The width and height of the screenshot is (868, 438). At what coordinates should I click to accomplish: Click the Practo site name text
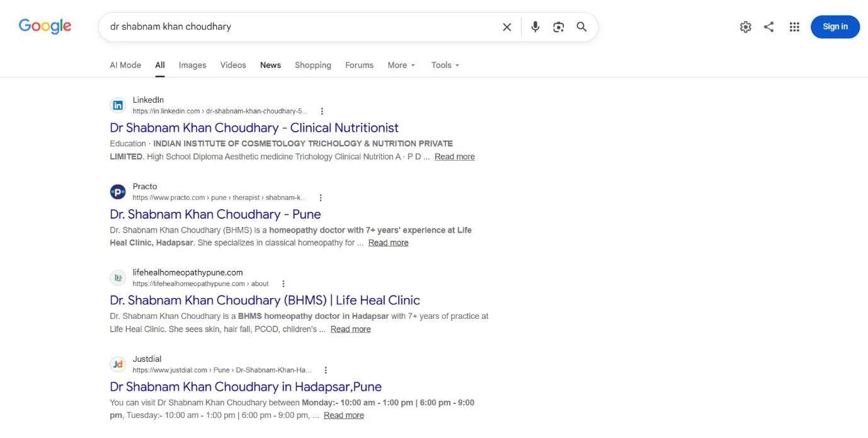coord(145,187)
